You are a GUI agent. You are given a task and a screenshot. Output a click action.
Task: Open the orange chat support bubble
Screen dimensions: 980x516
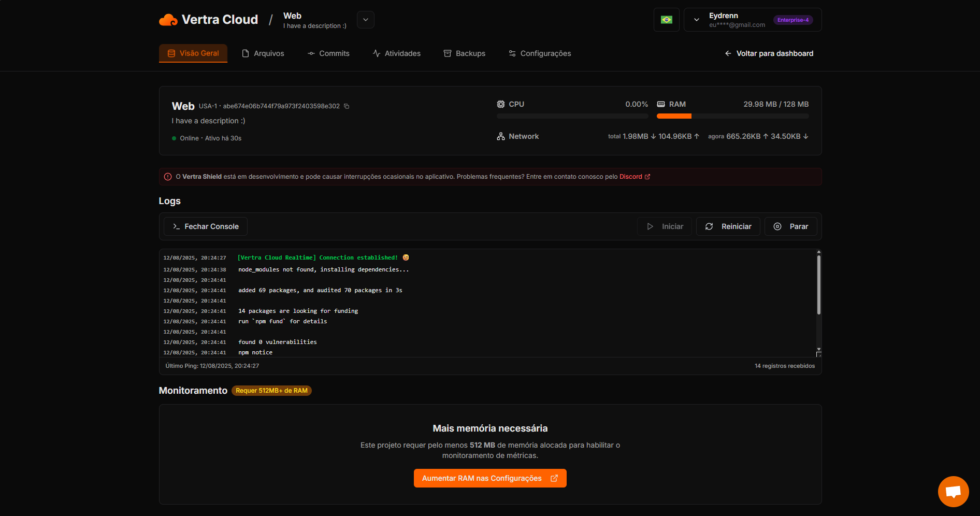coord(954,492)
